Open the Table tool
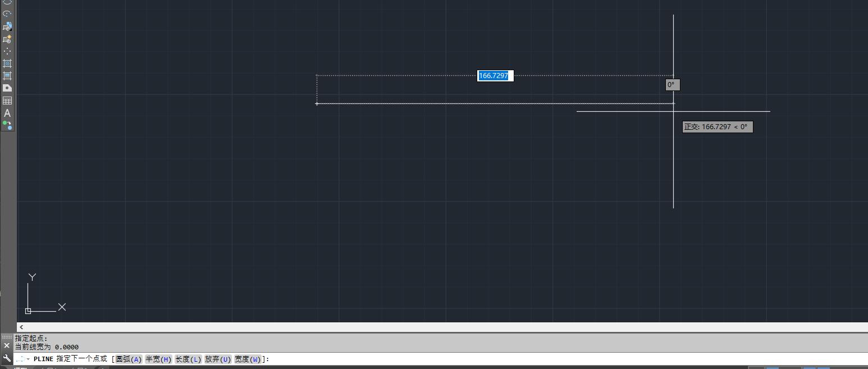 7,101
